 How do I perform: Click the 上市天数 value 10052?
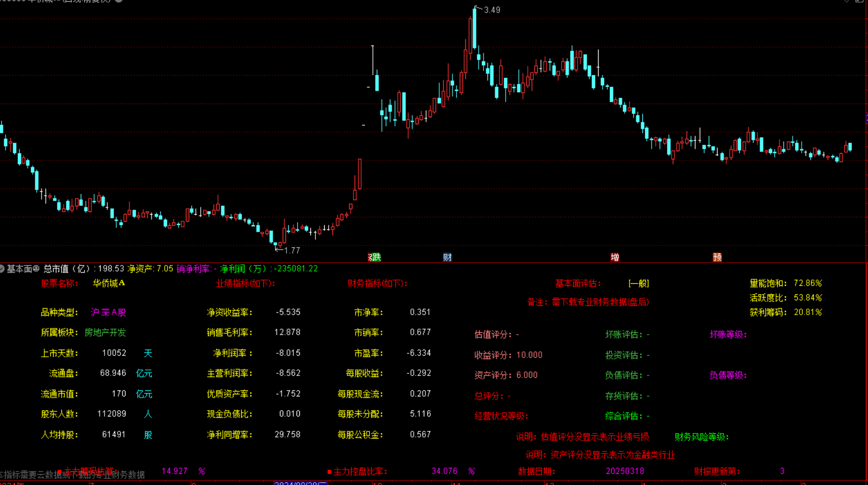coord(114,353)
